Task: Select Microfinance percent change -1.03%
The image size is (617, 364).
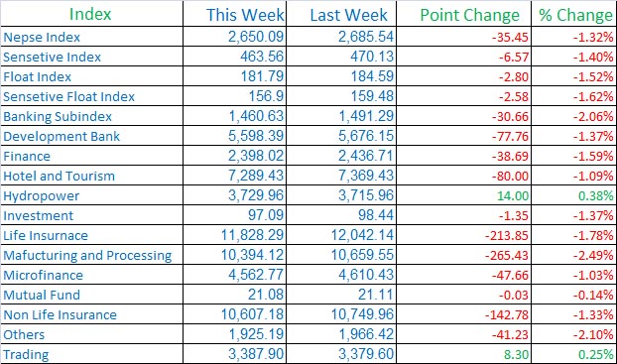Action: (x=593, y=275)
